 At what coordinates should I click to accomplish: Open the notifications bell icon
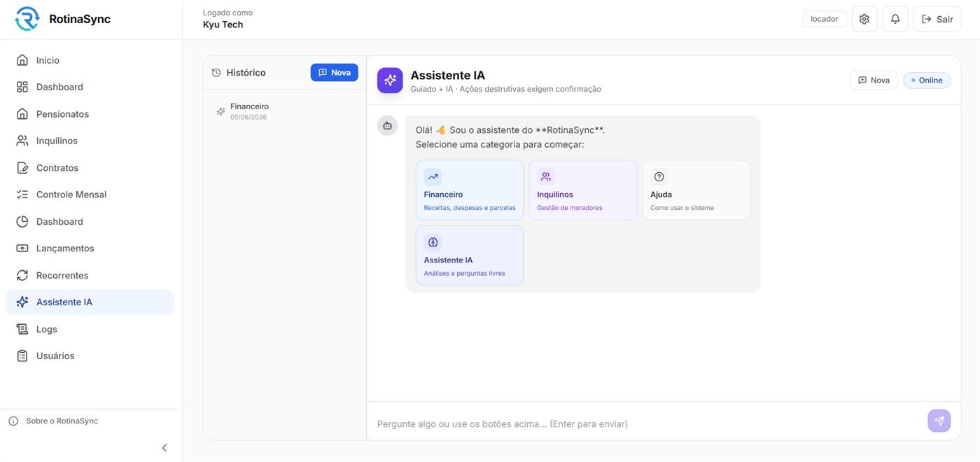[x=895, y=19]
